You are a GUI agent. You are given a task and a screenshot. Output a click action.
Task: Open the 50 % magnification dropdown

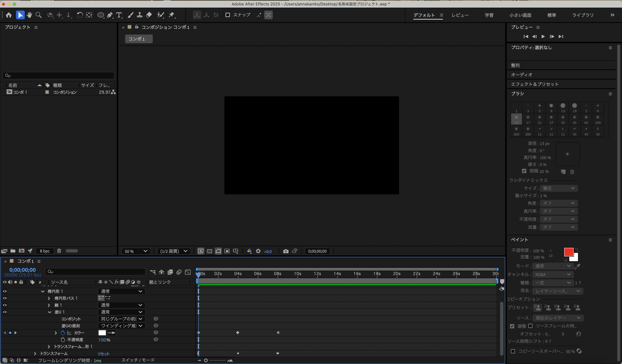coord(136,251)
